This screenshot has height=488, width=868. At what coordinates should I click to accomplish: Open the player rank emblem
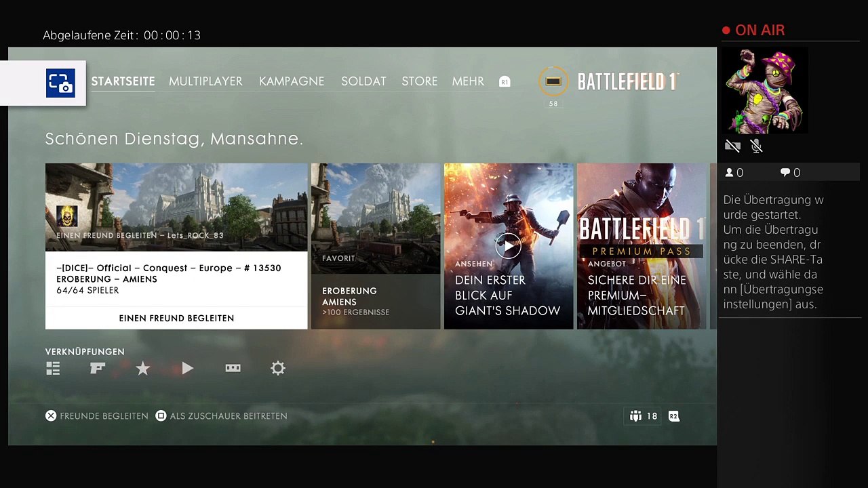(x=553, y=81)
